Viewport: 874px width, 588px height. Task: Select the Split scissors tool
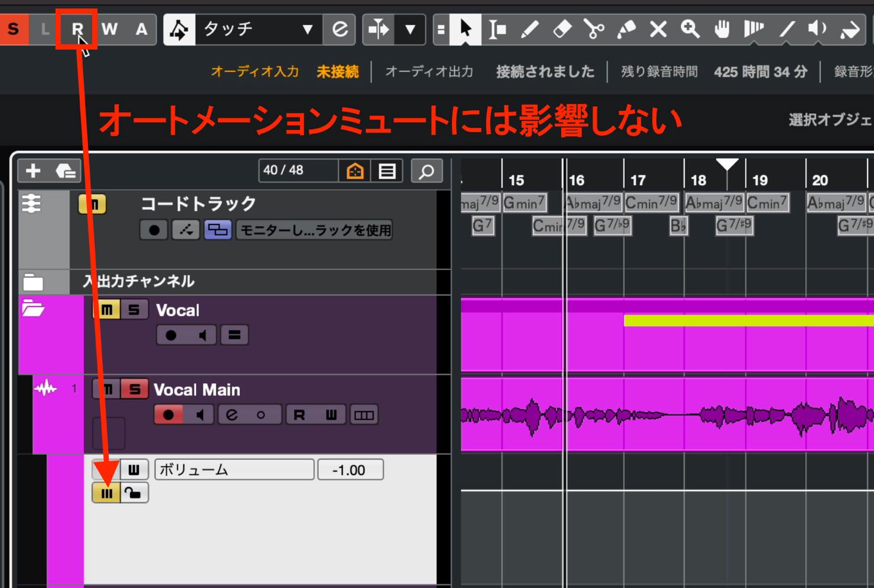[593, 29]
